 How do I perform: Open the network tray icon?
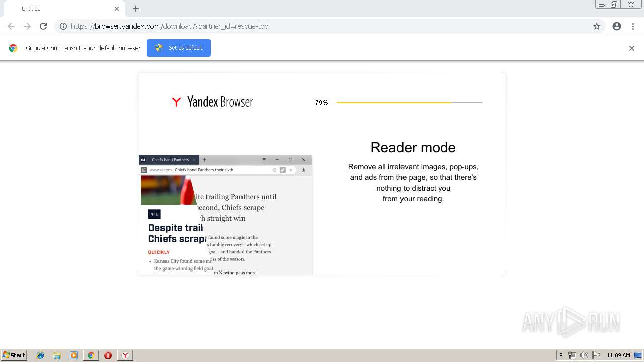click(572, 355)
